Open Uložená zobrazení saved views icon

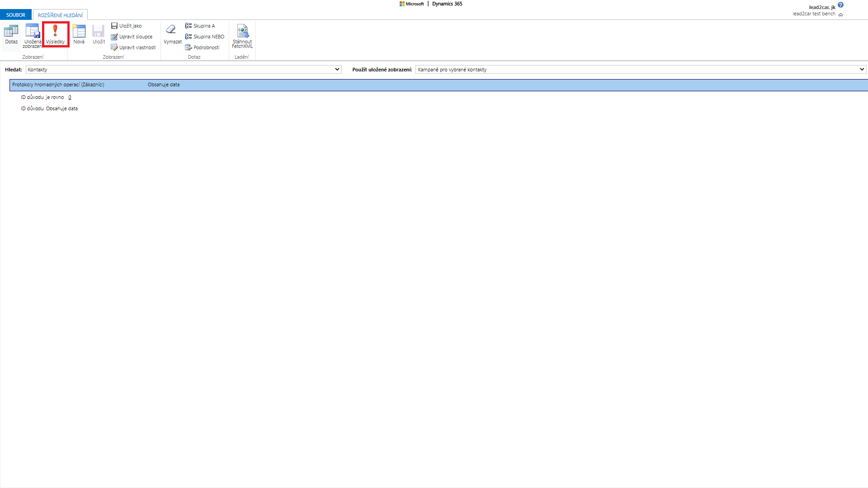click(33, 31)
